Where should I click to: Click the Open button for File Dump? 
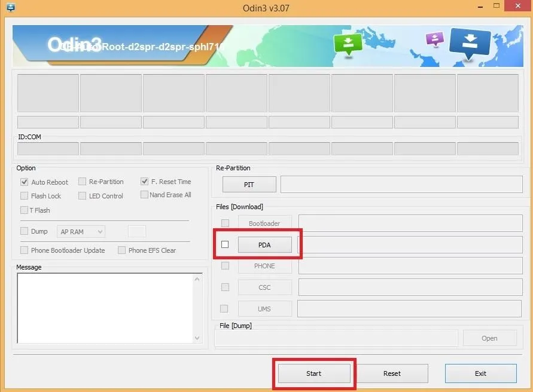tap(489, 338)
